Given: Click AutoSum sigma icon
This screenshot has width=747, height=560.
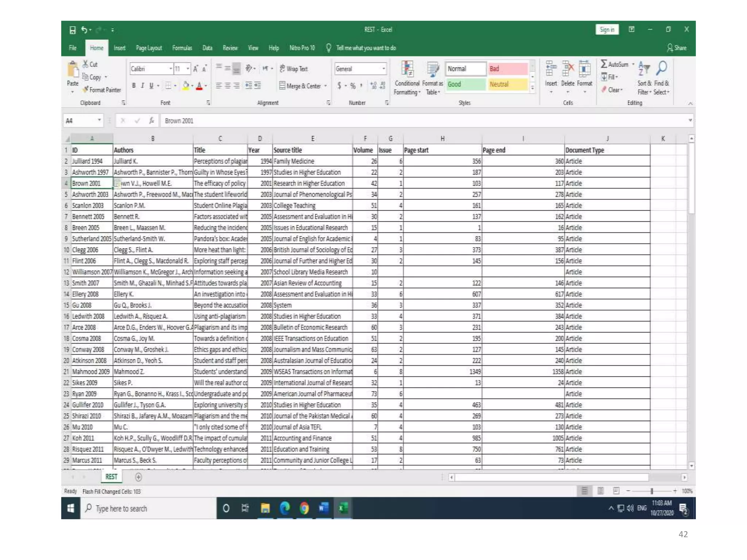Looking at the screenshot, I should (604, 64).
